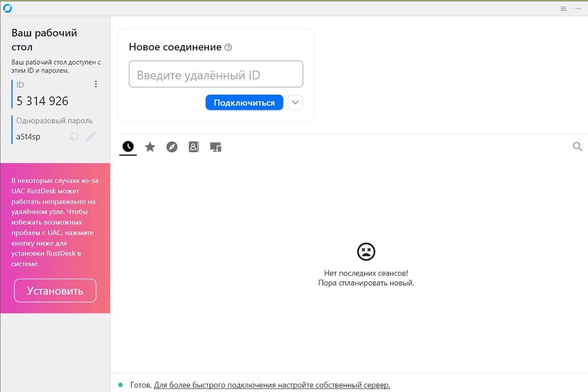The width and height of the screenshot is (588, 392).
Task: Open the address book tab icon
Action: 194,147
